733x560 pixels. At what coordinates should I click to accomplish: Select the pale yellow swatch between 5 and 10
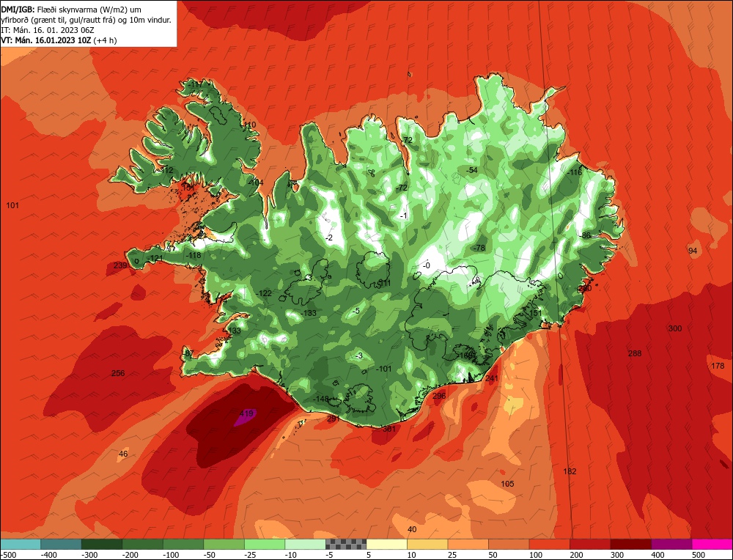click(x=386, y=544)
